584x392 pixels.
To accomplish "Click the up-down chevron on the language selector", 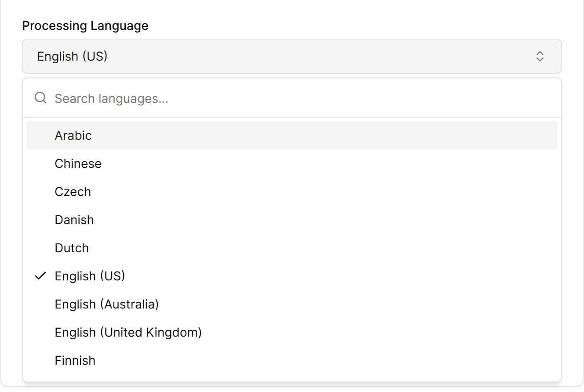I will click(x=540, y=56).
